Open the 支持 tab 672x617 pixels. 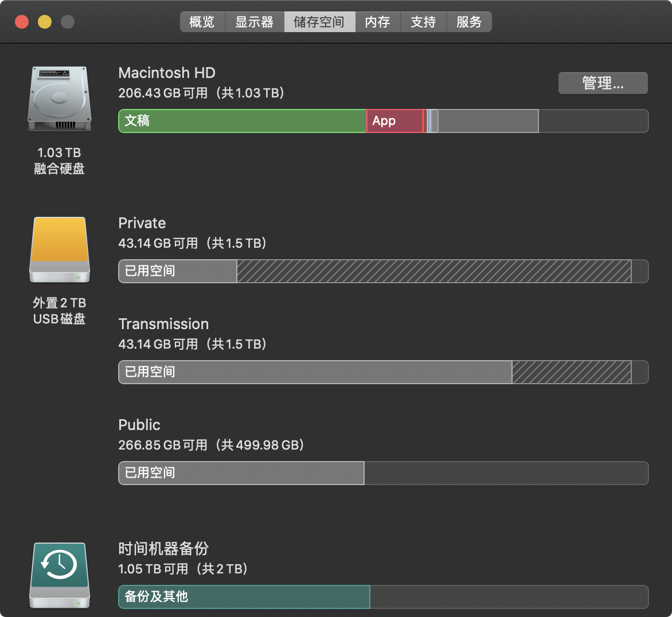coord(423,22)
